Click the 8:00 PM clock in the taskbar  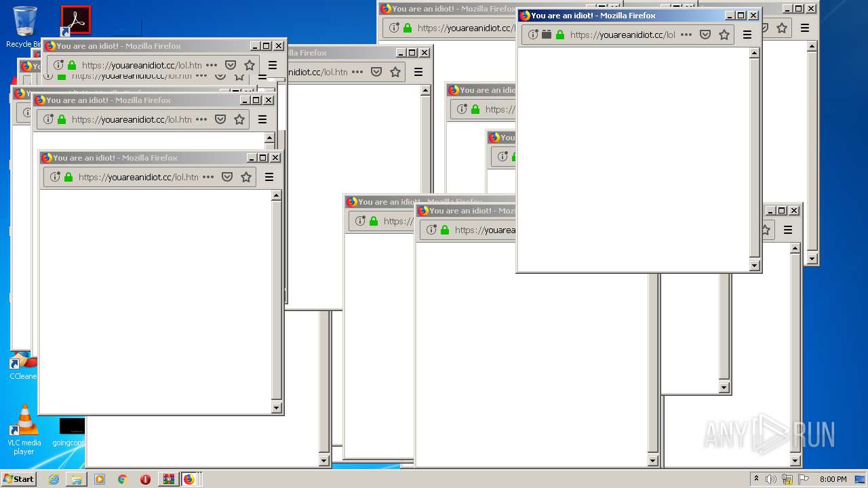(x=833, y=479)
